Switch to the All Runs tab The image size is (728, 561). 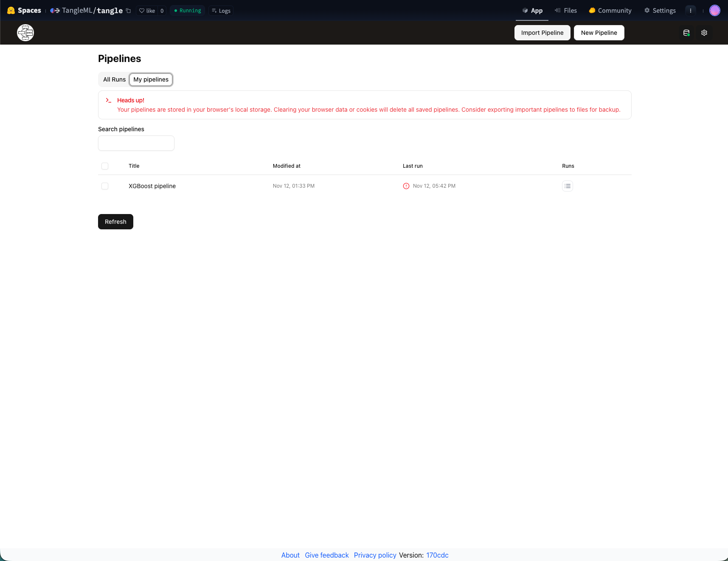(114, 79)
